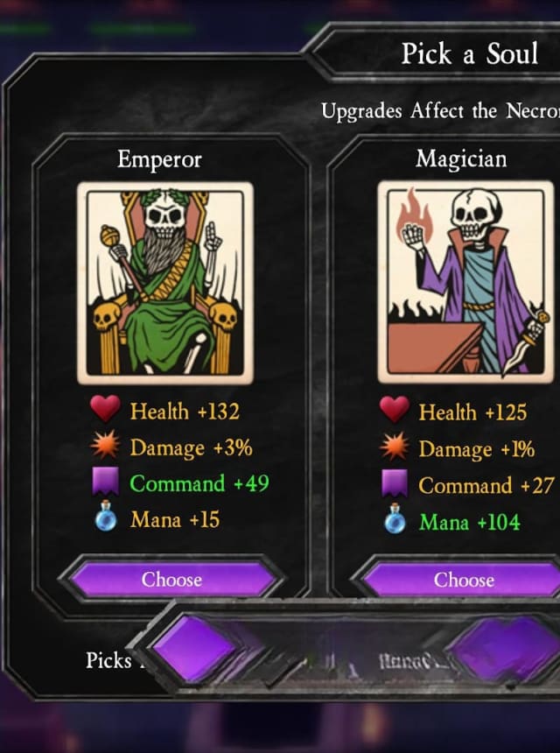Click the Picks label at the bottom
The width and height of the screenshot is (560, 753).
pyautogui.click(x=108, y=660)
